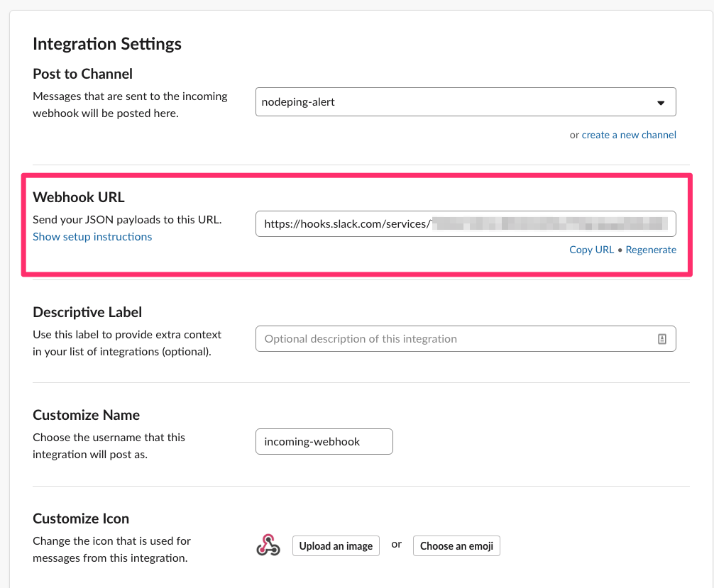Click the Customize Icon heading

click(81, 518)
